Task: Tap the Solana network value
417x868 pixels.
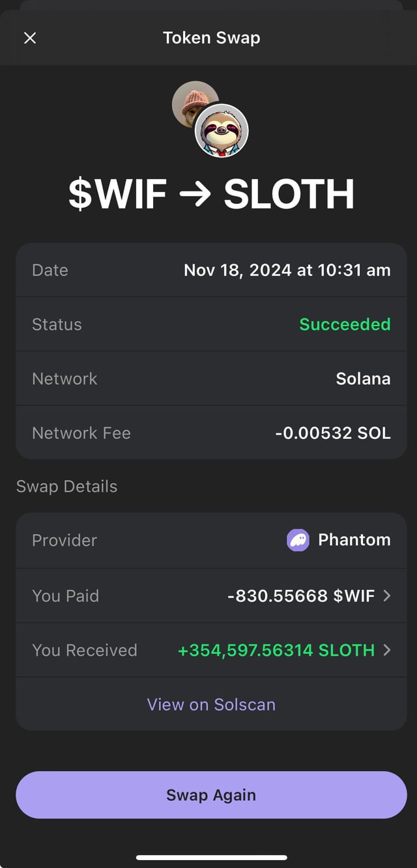Action: [363, 378]
